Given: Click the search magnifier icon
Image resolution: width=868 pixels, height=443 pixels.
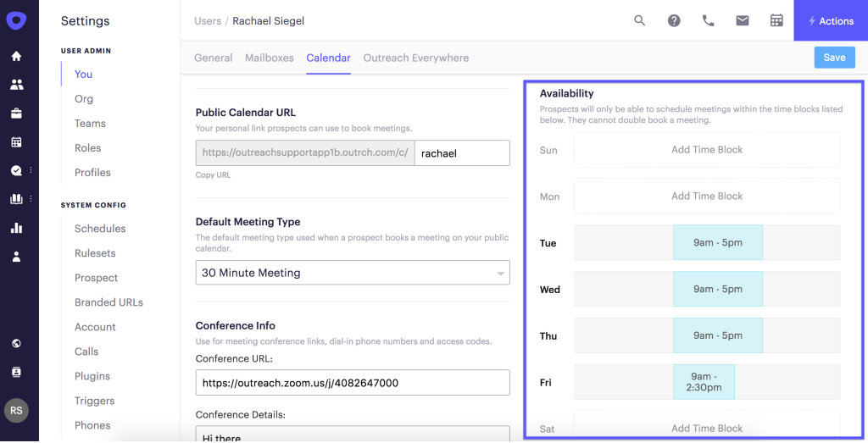Looking at the screenshot, I should [x=639, y=21].
